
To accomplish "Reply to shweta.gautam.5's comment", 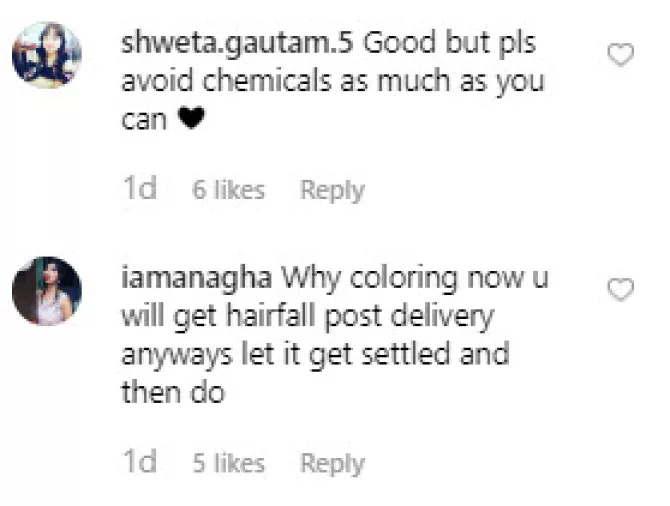I will tap(332, 190).
